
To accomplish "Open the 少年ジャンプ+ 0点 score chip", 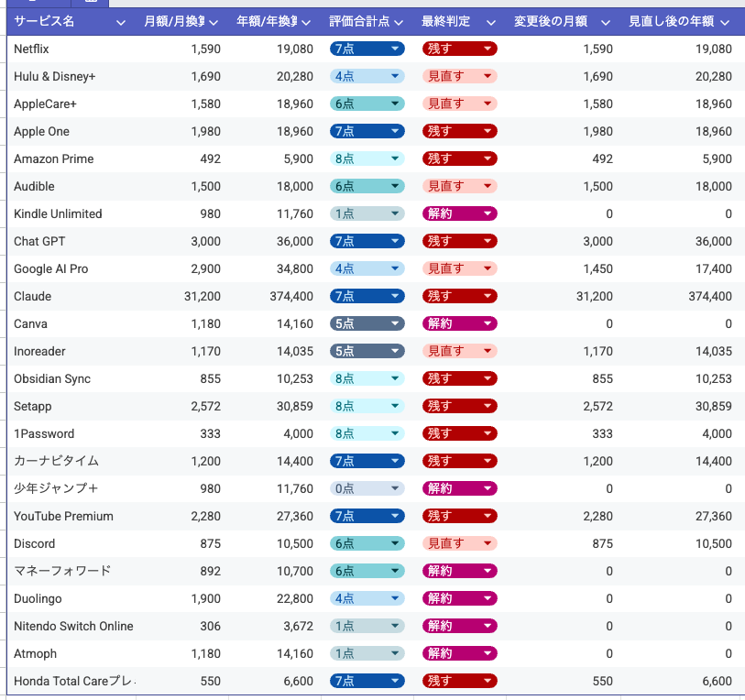I will 367,488.
